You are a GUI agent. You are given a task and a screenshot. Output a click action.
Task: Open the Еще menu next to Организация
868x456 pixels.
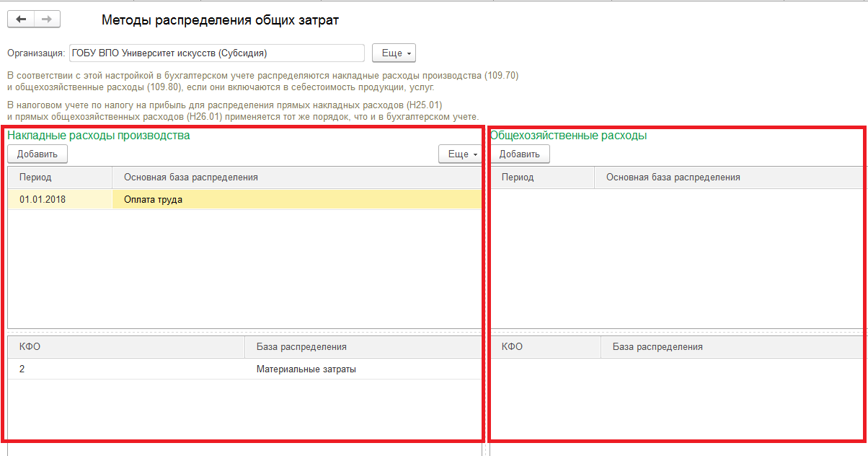tap(394, 53)
